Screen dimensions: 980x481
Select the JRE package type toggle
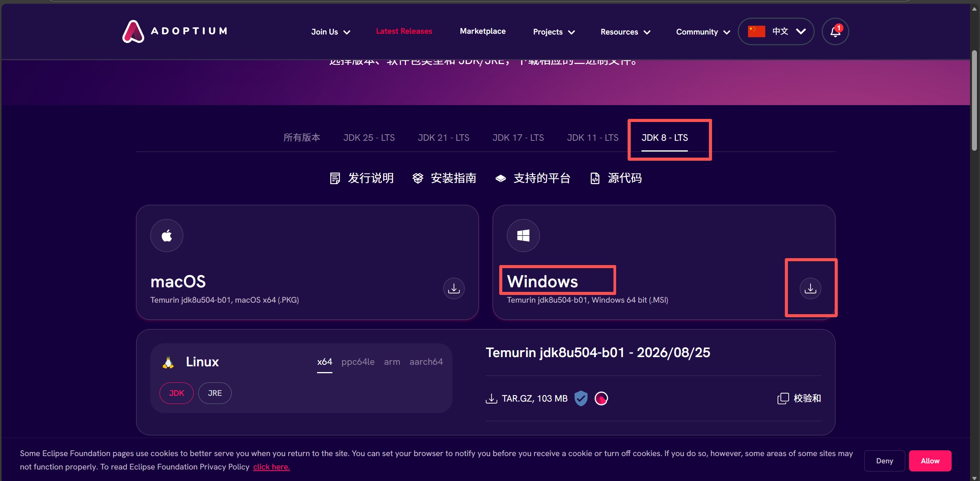point(215,393)
